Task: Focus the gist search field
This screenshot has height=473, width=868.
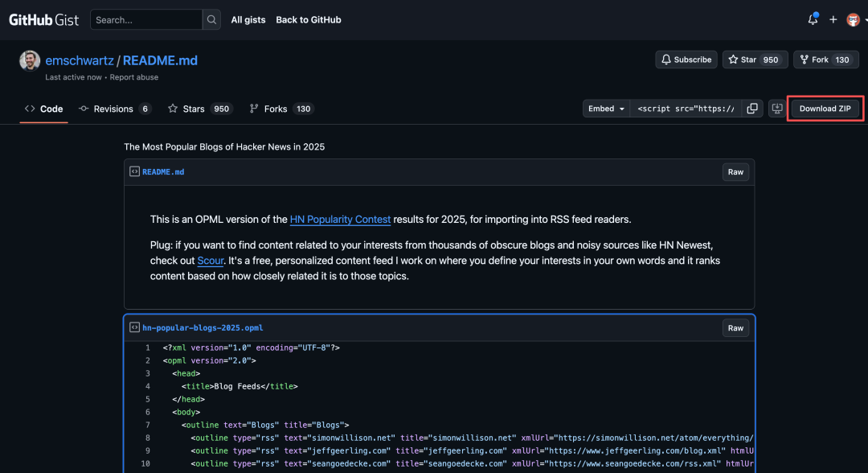Action: click(146, 19)
